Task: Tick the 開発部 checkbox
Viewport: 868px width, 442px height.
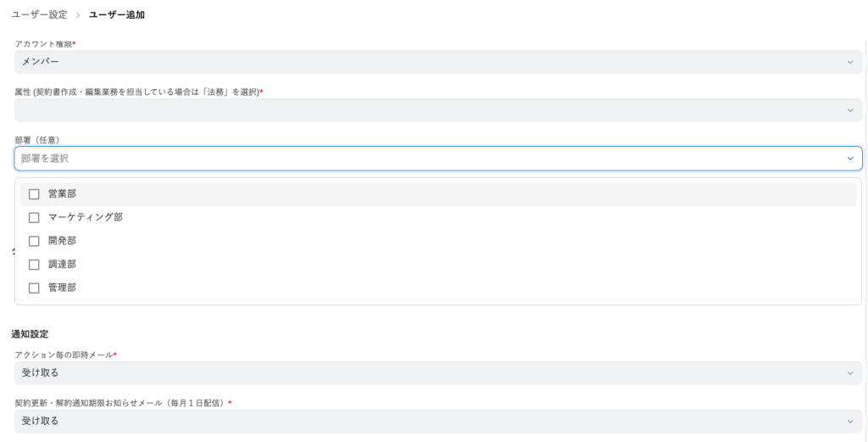Action: [x=34, y=241]
